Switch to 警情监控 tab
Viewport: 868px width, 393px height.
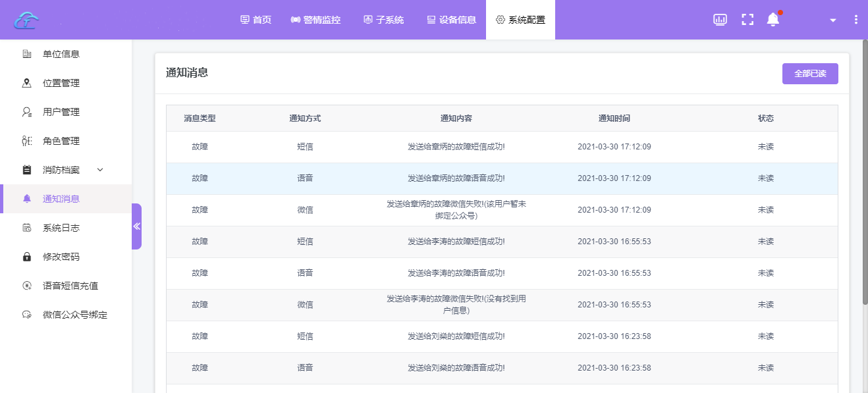[315, 20]
